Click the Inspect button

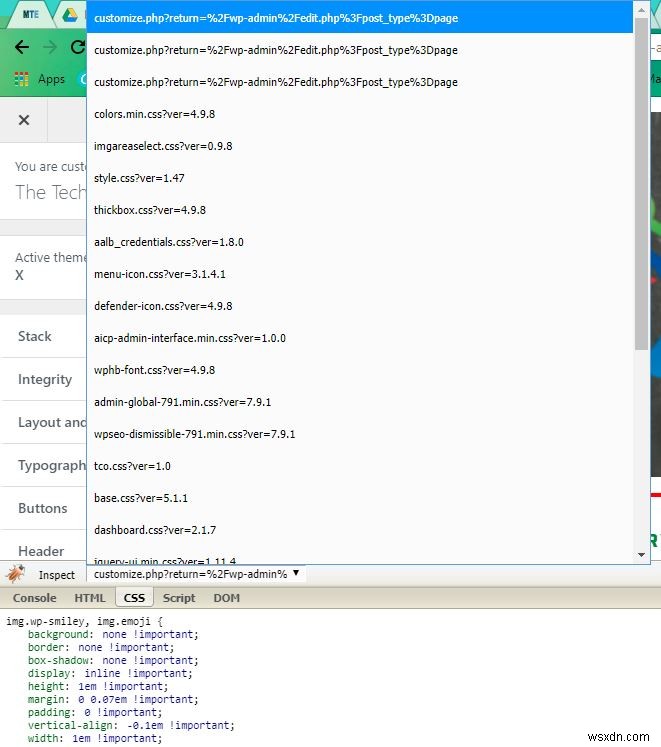click(57, 575)
